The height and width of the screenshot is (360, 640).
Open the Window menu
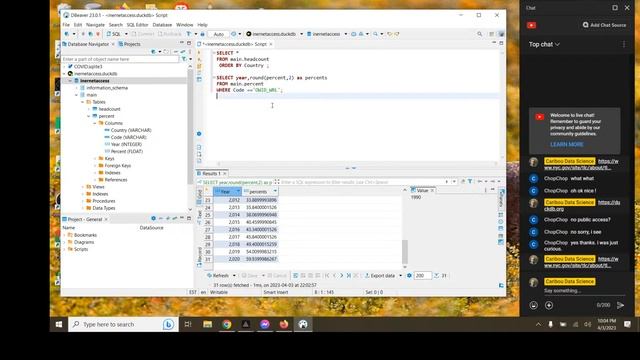[184, 25]
